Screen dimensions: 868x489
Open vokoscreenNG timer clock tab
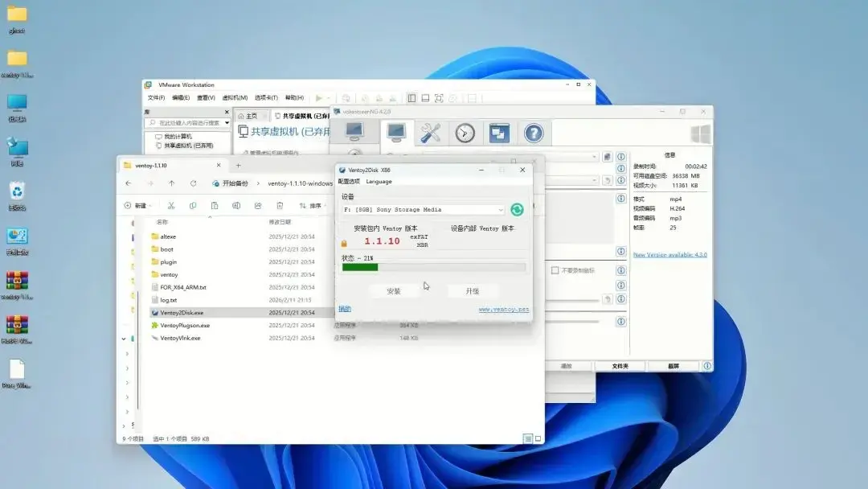pyautogui.click(x=465, y=133)
